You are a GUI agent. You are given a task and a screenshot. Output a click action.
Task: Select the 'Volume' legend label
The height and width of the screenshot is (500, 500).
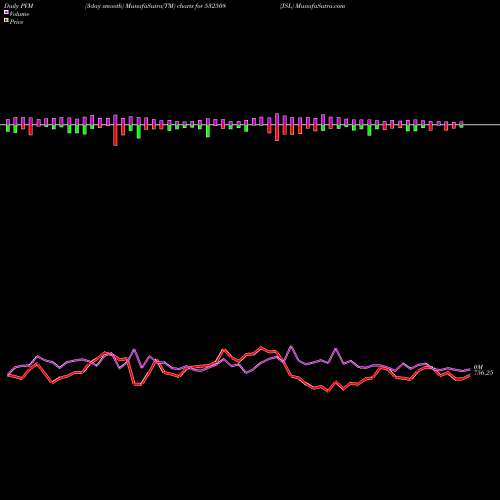[19, 14]
